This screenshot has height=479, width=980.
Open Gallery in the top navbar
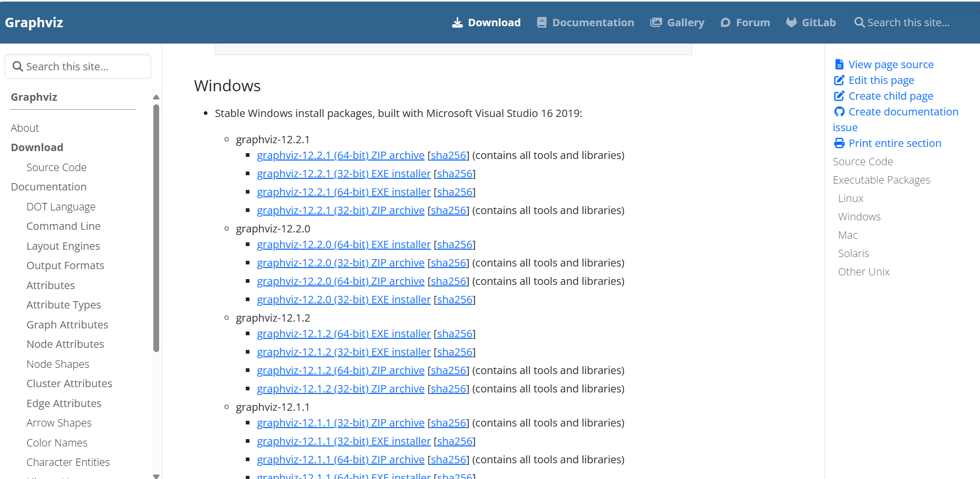(x=677, y=23)
